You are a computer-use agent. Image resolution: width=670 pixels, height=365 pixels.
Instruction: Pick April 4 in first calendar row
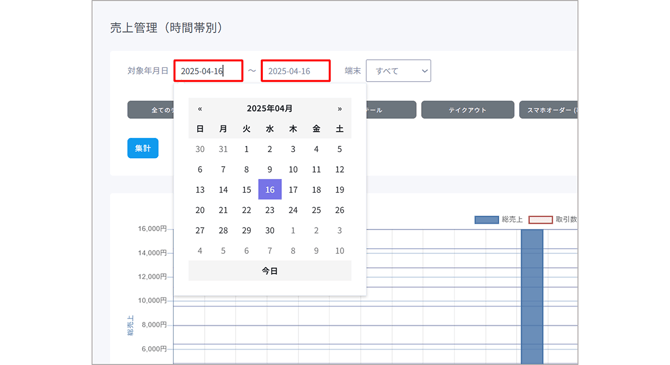(x=316, y=149)
